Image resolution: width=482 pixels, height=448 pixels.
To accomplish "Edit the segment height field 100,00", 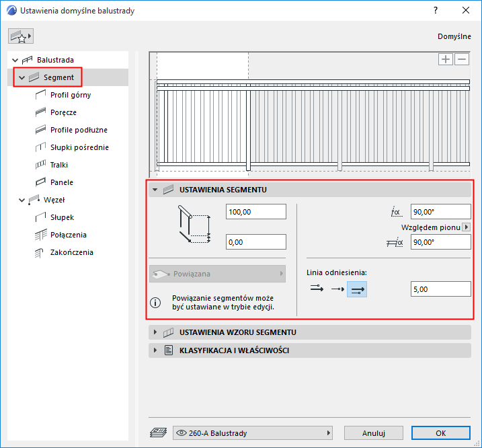I will pyautogui.click(x=255, y=212).
